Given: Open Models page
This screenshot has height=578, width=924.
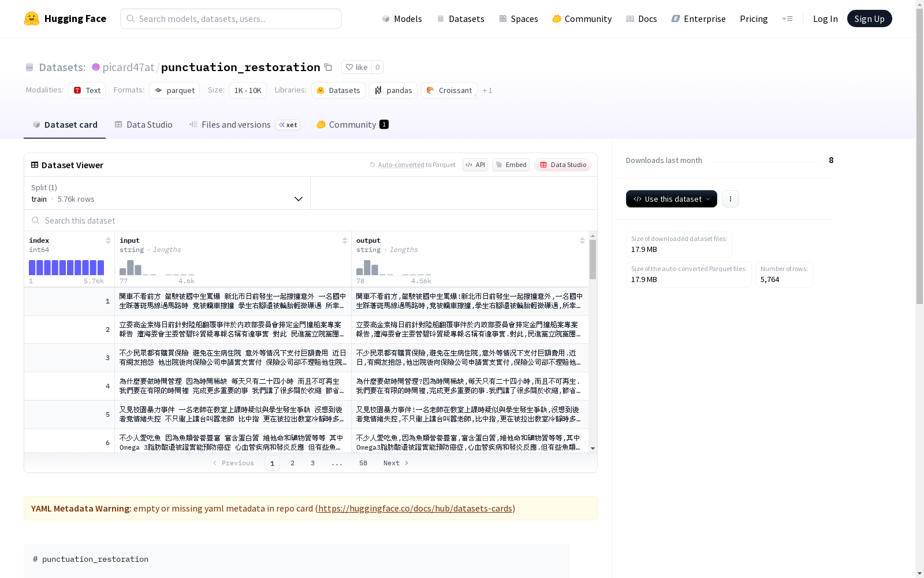Looking at the screenshot, I should click(x=402, y=18).
